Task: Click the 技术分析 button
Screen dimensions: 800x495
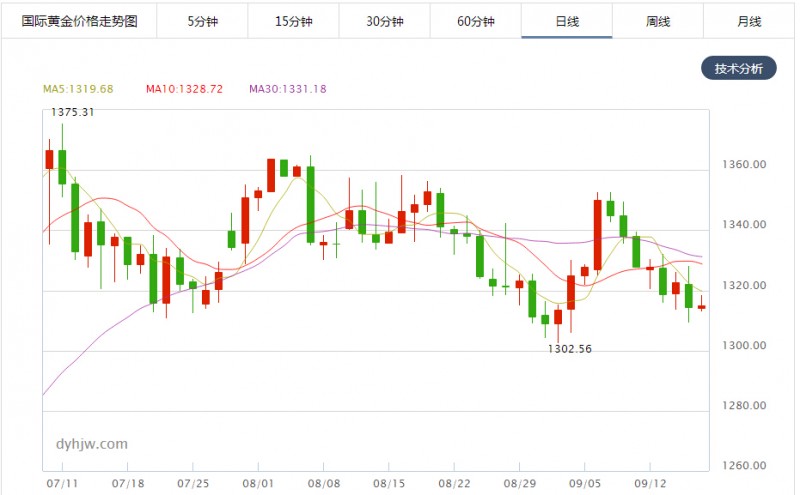Action: pos(739,68)
